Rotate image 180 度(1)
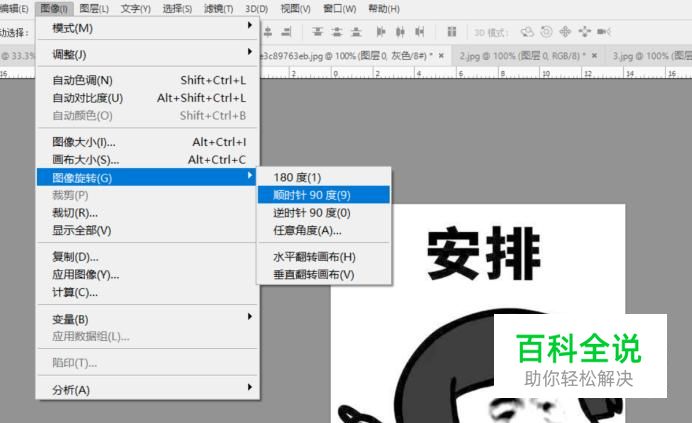The width and height of the screenshot is (692, 423). (324, 178)
